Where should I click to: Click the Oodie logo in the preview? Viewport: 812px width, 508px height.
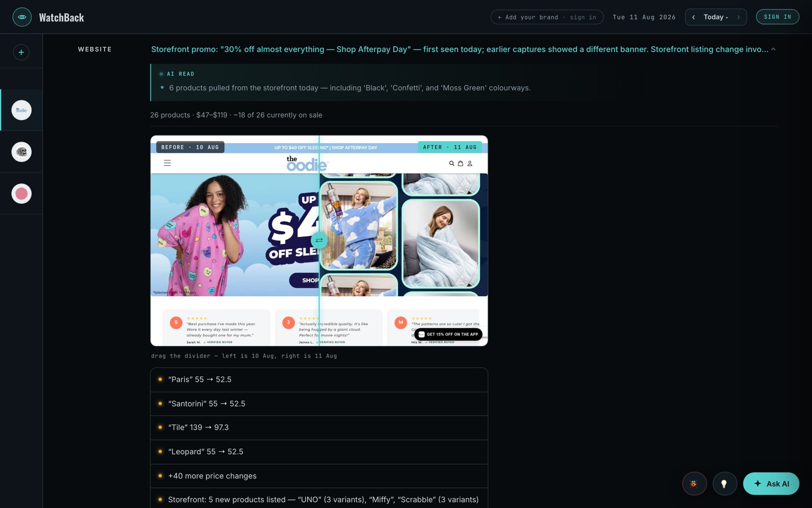pos(307,163)
